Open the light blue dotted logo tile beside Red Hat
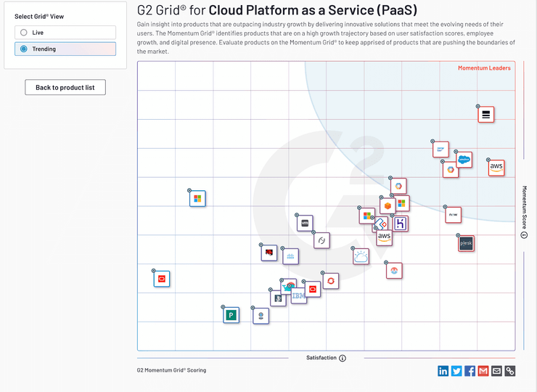Screen dimensions: 537x392 pyautogui.click(x=290, y=256)
